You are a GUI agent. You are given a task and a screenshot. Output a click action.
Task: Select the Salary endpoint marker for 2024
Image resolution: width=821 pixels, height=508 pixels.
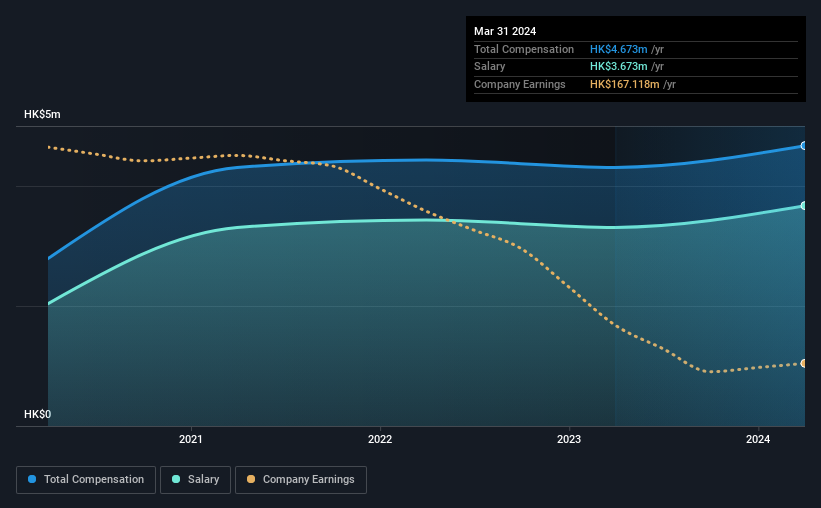pos(803,206)
